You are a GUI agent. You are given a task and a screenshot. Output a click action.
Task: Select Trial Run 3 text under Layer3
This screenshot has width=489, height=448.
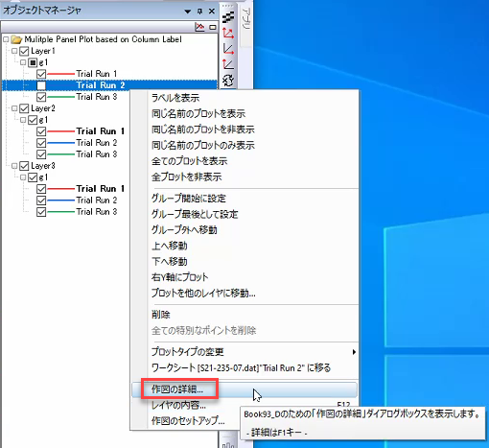[97, 212]
